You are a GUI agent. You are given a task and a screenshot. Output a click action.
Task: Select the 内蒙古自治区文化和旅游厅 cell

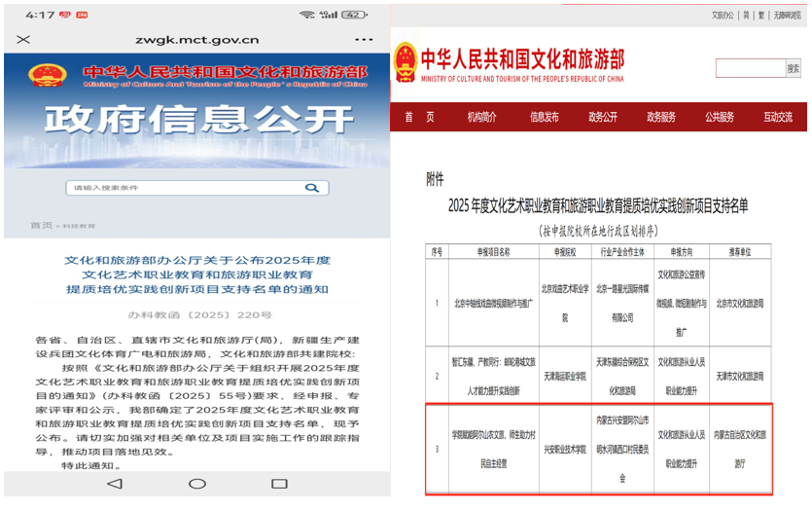coord(740,450)
